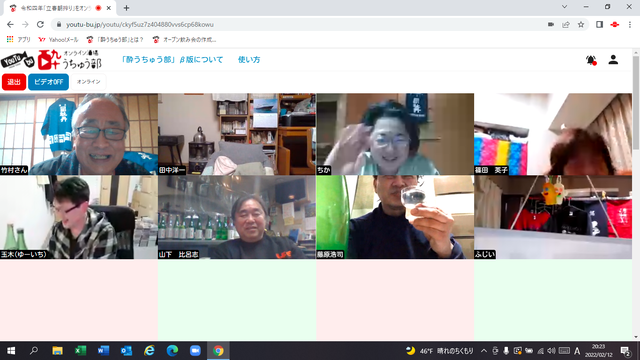Open Zoom from the taskbar
The image size is (640, 360).
click(x=195, y=351)
